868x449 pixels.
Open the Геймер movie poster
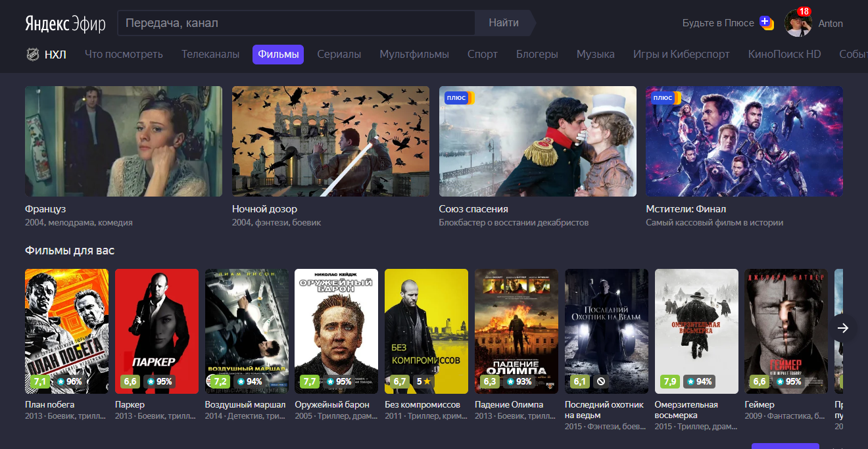click(x=786, y=331)
